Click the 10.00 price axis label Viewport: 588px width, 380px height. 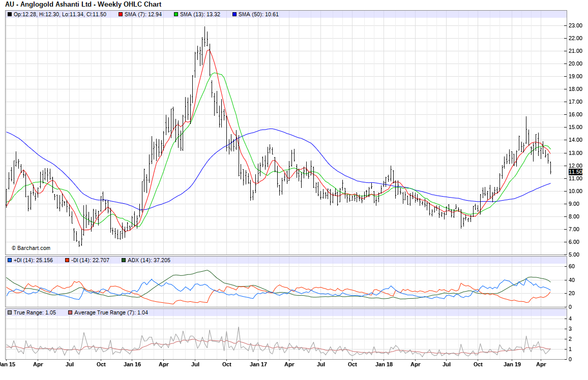pyautogui.click(x=576, y=191)
